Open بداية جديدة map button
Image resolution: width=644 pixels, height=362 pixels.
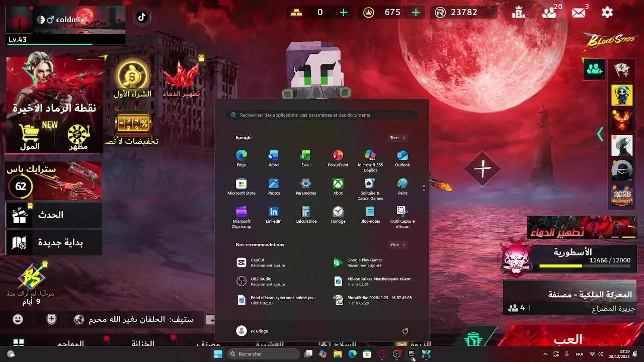(x=53, y=243)
